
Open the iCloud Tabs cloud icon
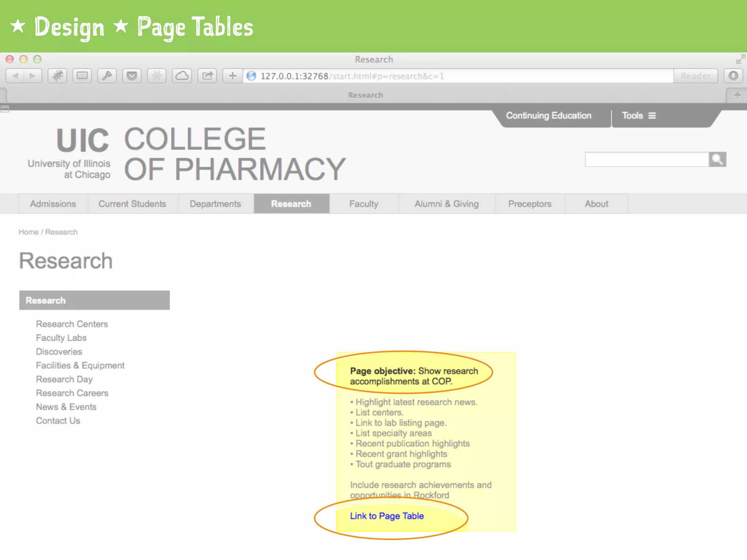pos(182,76)
